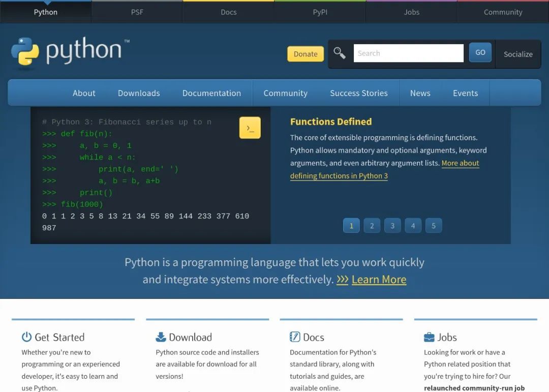
Task: Click the Docs section heading
Action: (x=313, y=338)
